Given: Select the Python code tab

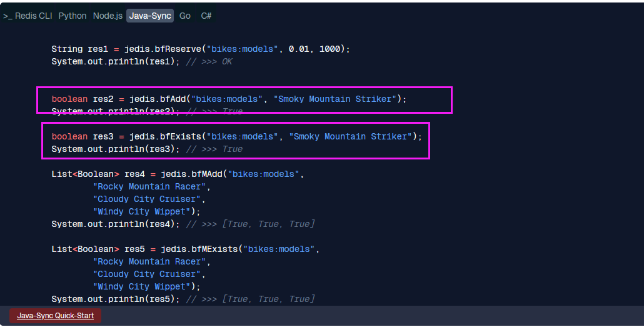Looking at the screenshot, I should [x=73, y=16].
